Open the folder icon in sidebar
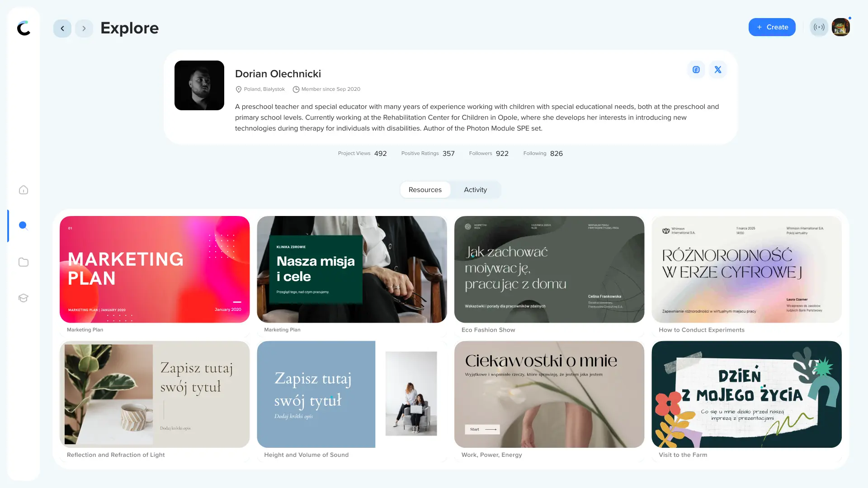The image size is (868, 488). point(24,262)
